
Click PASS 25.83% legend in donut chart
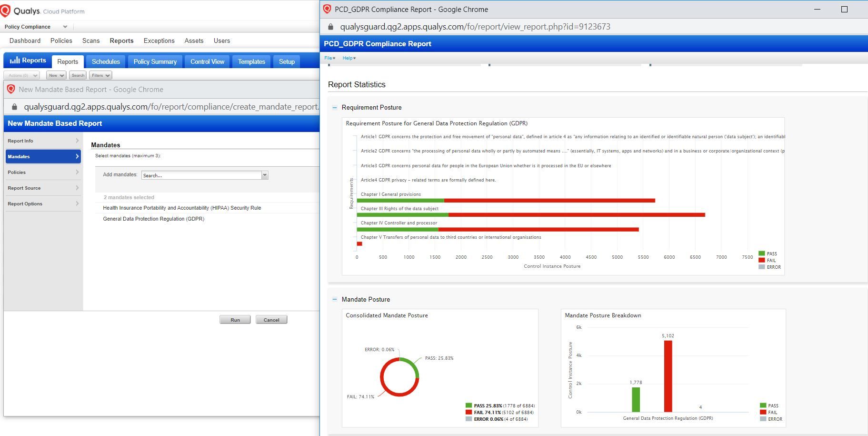(500, 406)
